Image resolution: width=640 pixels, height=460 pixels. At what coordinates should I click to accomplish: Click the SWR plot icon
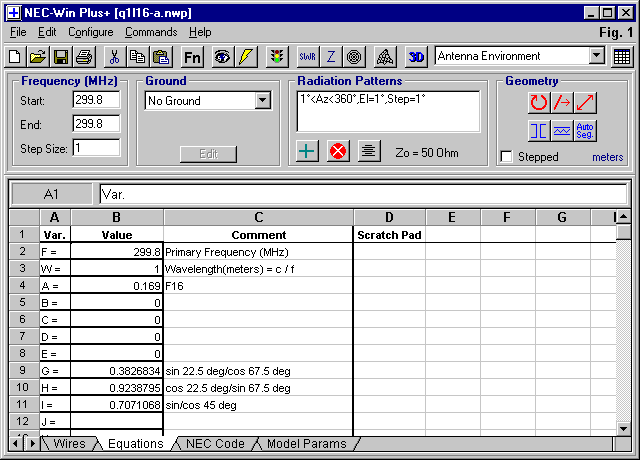306,57
